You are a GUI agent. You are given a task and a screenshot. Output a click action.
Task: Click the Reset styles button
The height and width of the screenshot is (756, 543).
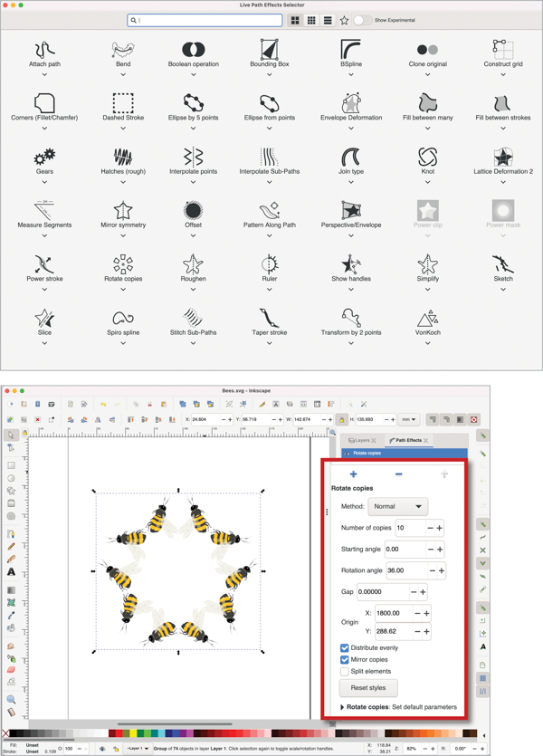368,688
